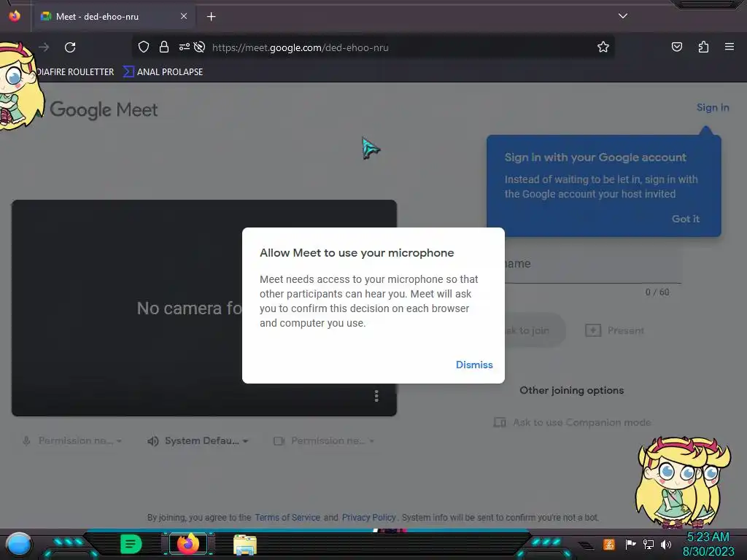Expand the System Default speaker dropdown
This screenshot has height=560, width=747.
pos(198,441)
